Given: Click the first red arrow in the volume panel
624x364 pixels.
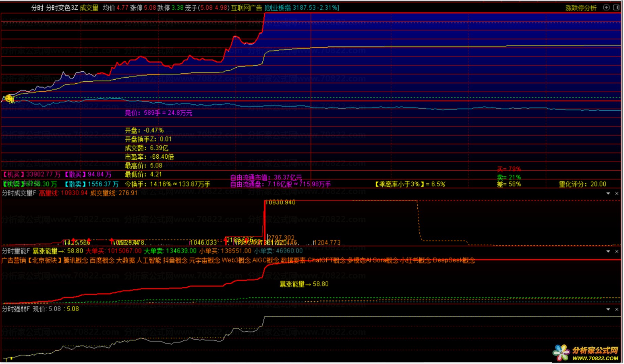Looking at the screenshot, I should 73,240.
